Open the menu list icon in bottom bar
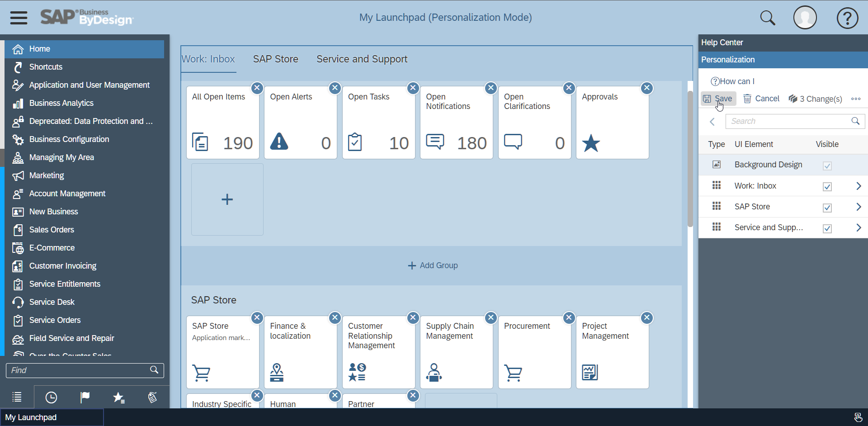Screen dimensions: 868x426 coord(17,397)
